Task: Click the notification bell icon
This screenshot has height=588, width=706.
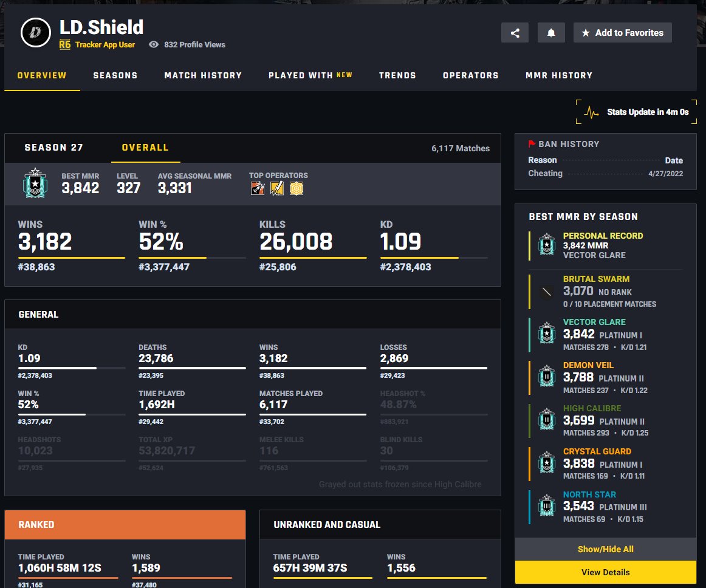Action: point(551,32)
